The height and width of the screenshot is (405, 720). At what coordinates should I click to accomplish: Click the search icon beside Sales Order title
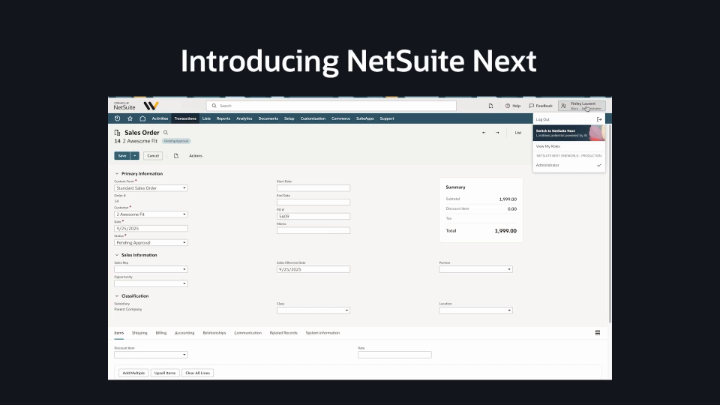click(x=166, y=133)
